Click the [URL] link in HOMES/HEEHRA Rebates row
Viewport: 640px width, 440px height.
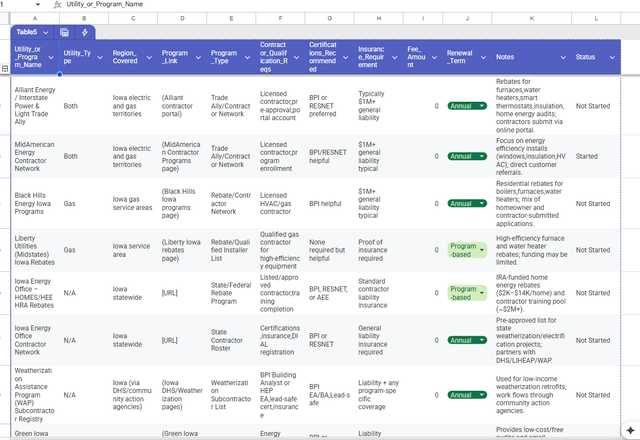pos(169,293)
